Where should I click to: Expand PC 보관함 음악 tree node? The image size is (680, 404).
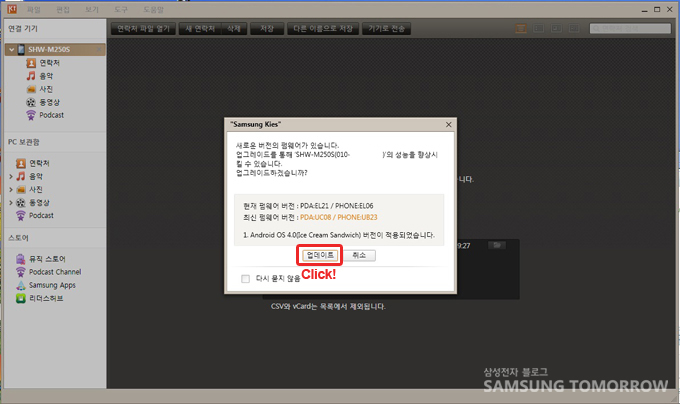[x=11, y=176]
